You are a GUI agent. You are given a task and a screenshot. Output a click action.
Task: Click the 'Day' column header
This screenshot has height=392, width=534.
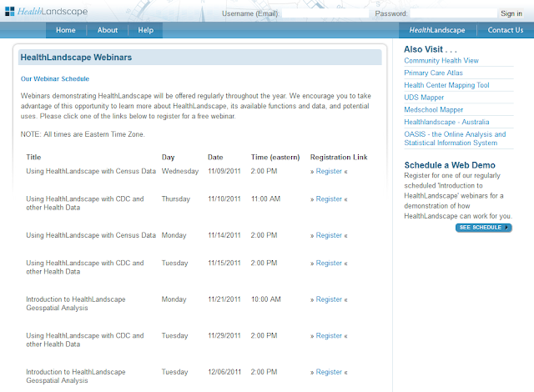tap(168, 157)
